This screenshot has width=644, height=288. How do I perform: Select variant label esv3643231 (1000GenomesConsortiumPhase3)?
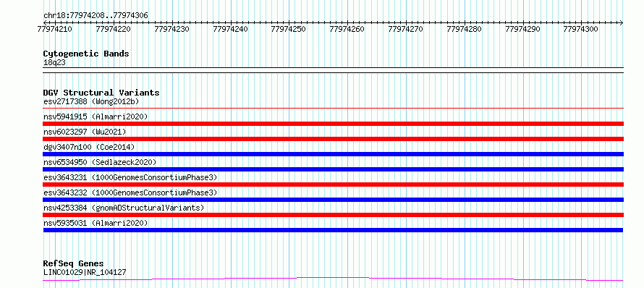coord(130,177)
